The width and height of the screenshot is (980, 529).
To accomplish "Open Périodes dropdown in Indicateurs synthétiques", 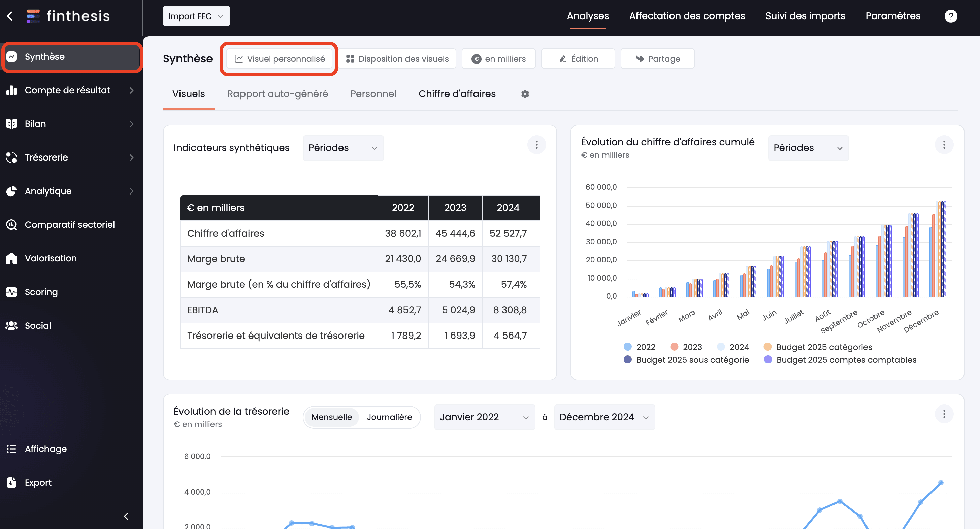I will coord(343,148).
